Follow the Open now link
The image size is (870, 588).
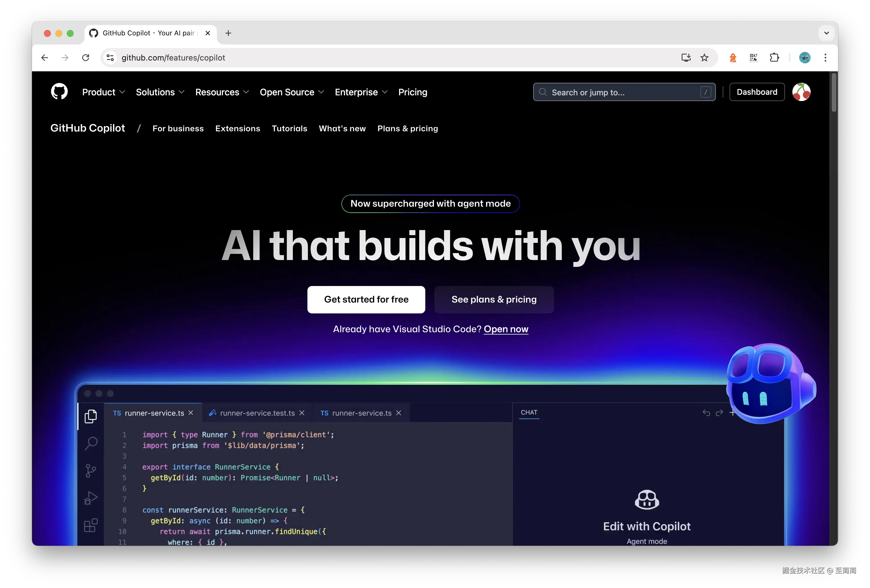(x=506, y=329)
